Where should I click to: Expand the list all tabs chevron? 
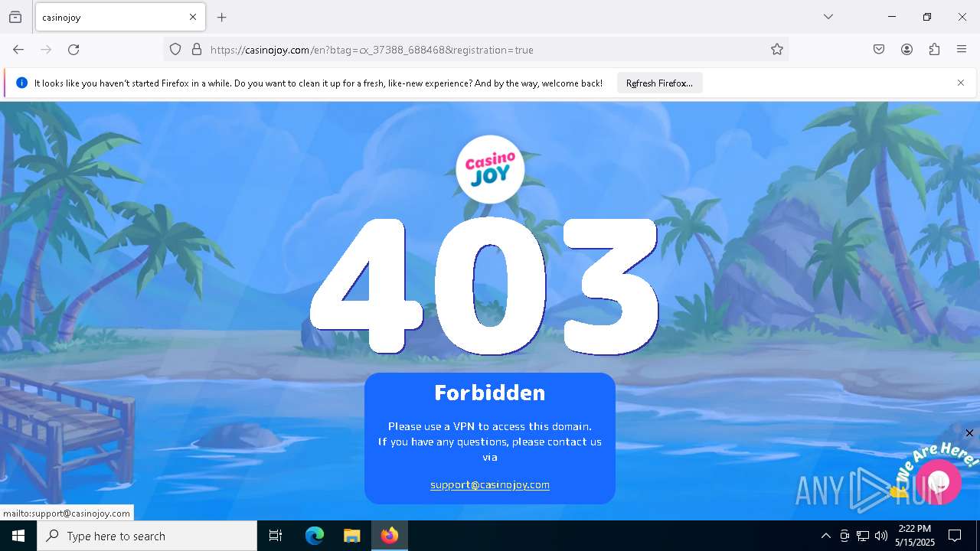[828, 17]
